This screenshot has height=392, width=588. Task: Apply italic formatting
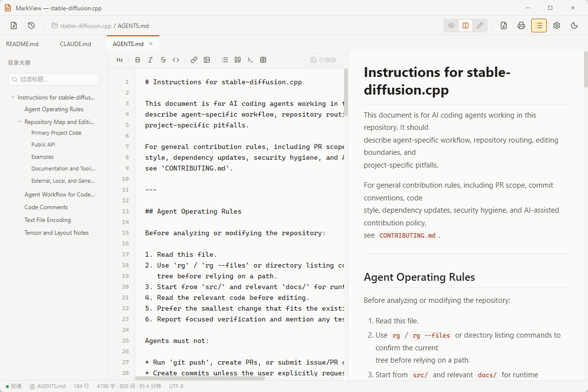coord(150,60)
